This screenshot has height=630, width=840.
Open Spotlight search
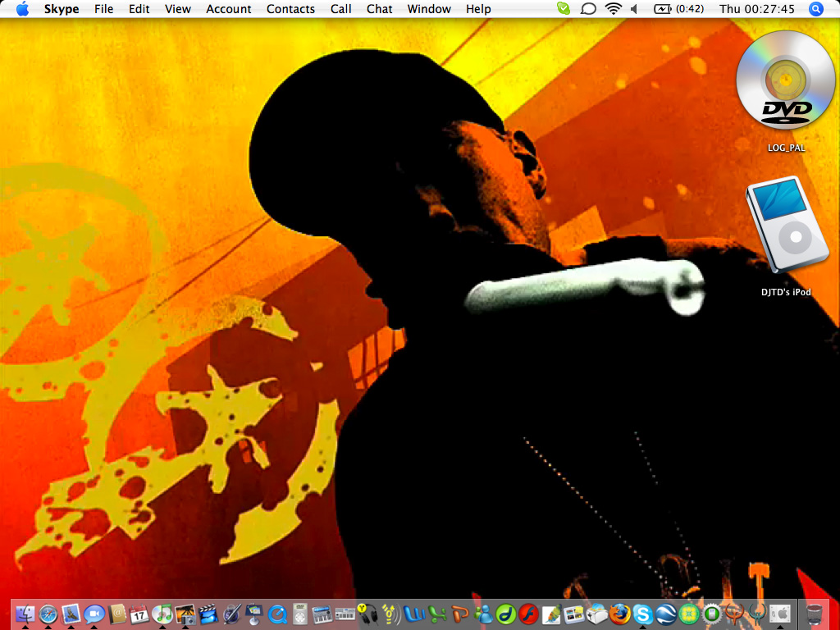click(815, 8)
